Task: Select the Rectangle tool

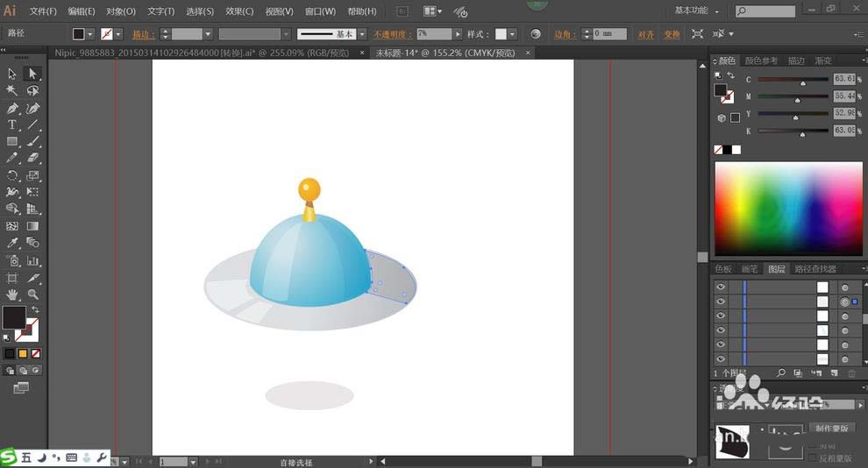Action: (11, 142)
